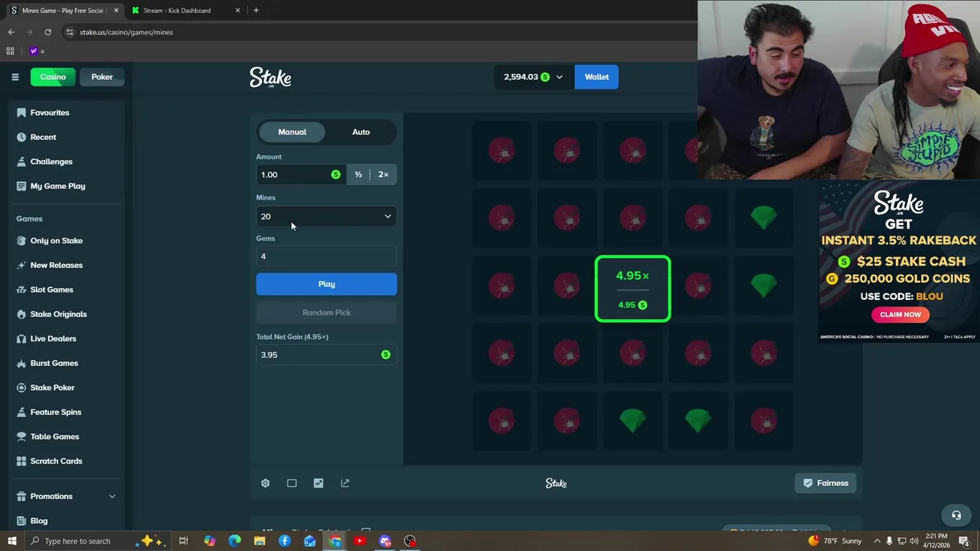Viewport: 980px width, 551px height.
Task: Select Auto betting mode
Action: pos(361,132)
